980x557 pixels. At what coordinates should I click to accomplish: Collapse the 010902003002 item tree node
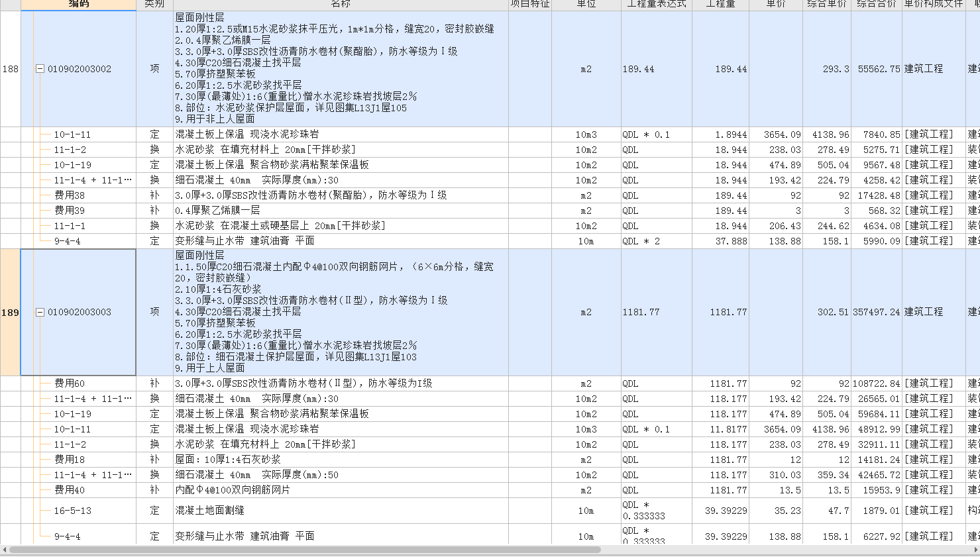pos(40,69)
